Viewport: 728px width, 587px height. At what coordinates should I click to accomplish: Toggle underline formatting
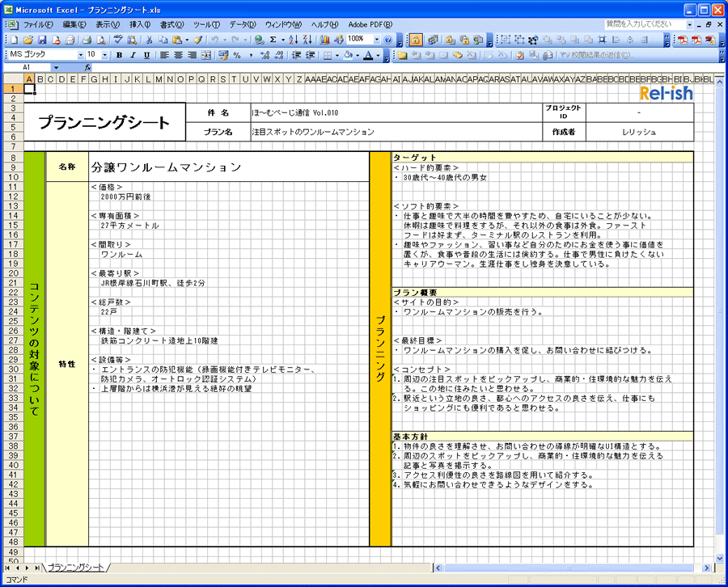[x=146, y=55]
